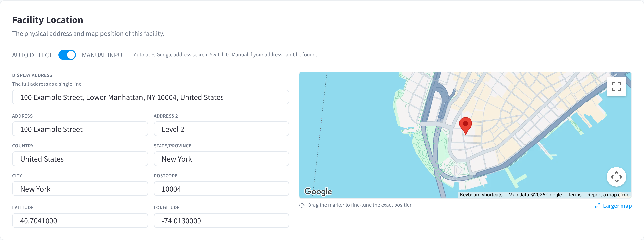Click the AUTO DETECT label
Image resolution: width=644 pixels, height=240 pixels.
tap(32, 55)
